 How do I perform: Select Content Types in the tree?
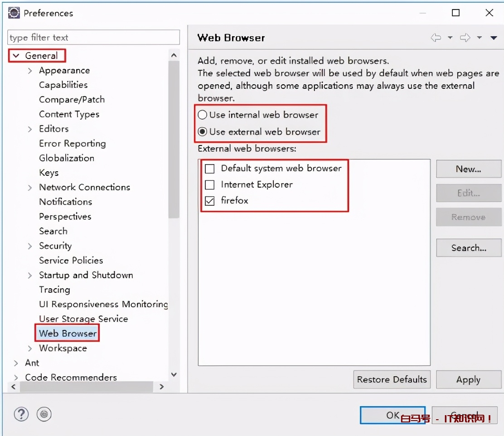coord(69,115)
